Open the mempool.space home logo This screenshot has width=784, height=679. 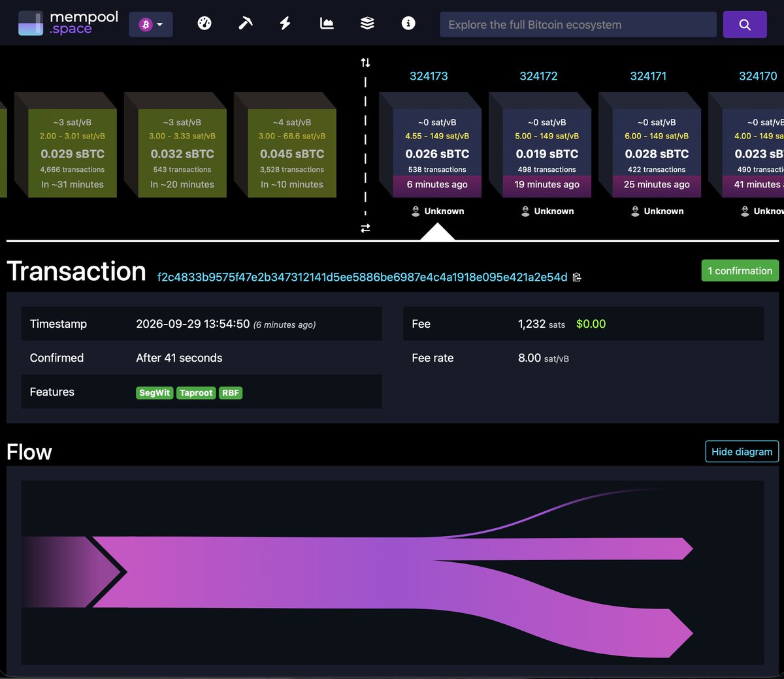(68, 24)
